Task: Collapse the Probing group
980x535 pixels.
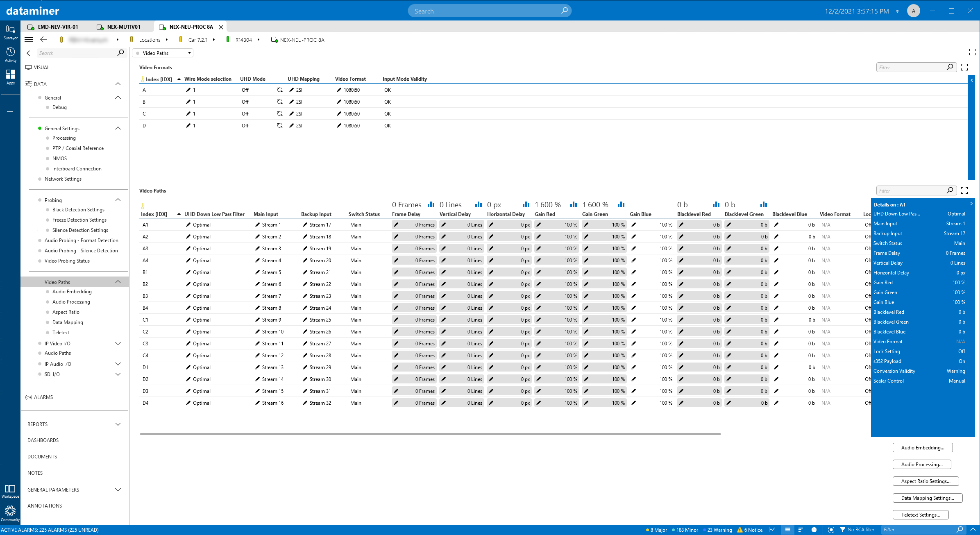Action: click(118, 200)
